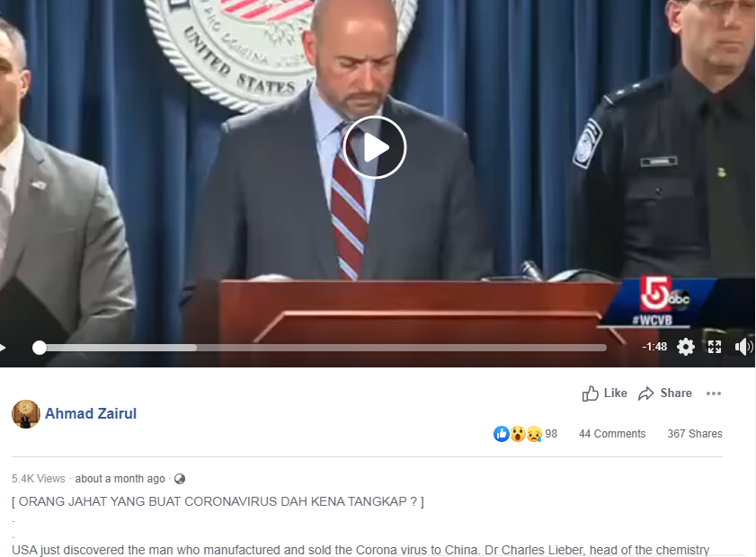
Task: Click the thumbs-up Like icon
Action: [590, 393]
